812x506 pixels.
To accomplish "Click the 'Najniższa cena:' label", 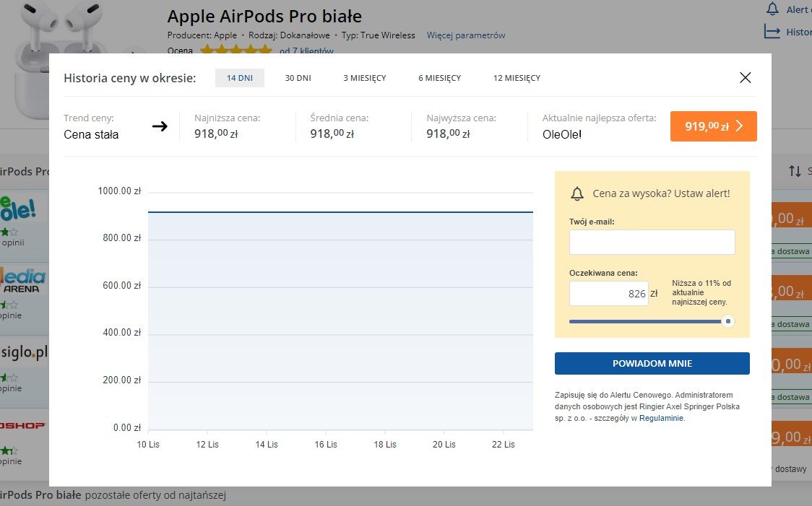I will (228, 118).
